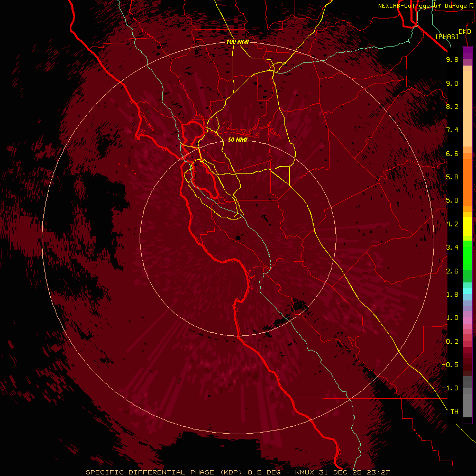Viewport: 476px width, 476px height.
Task: Click the 0.2 scale label
Action: pyautogui.click(x=452, y=342)
